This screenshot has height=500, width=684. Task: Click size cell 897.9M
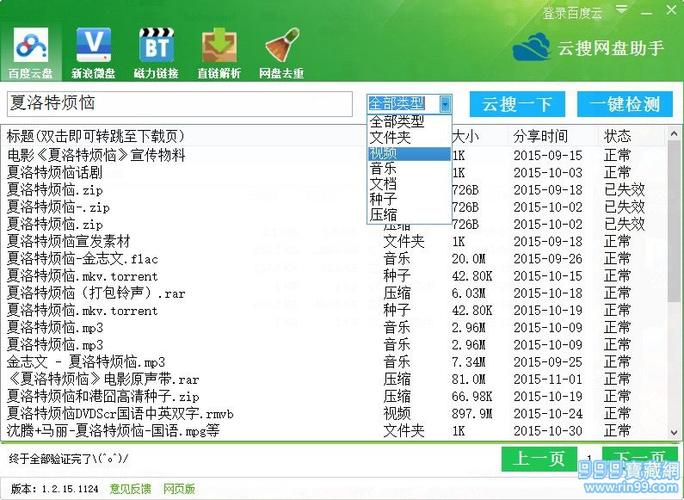(x=472, y=414)
